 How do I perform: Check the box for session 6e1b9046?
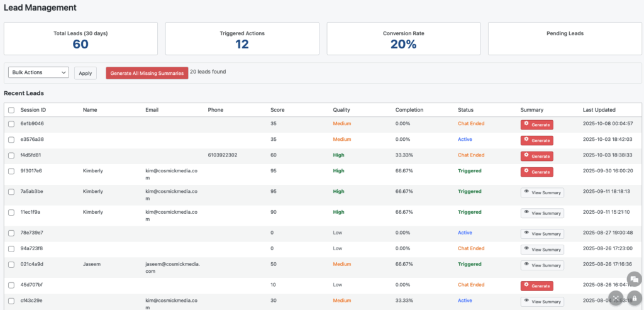click(x=11, y=124)
